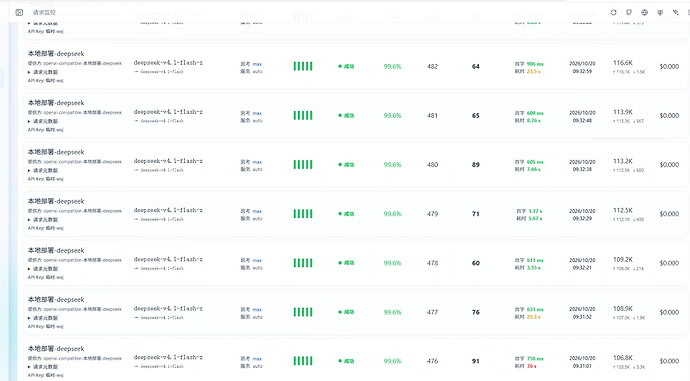Click the 成功 status badge in row 481
Screen dimensions: 690x381
click(346, 116)
